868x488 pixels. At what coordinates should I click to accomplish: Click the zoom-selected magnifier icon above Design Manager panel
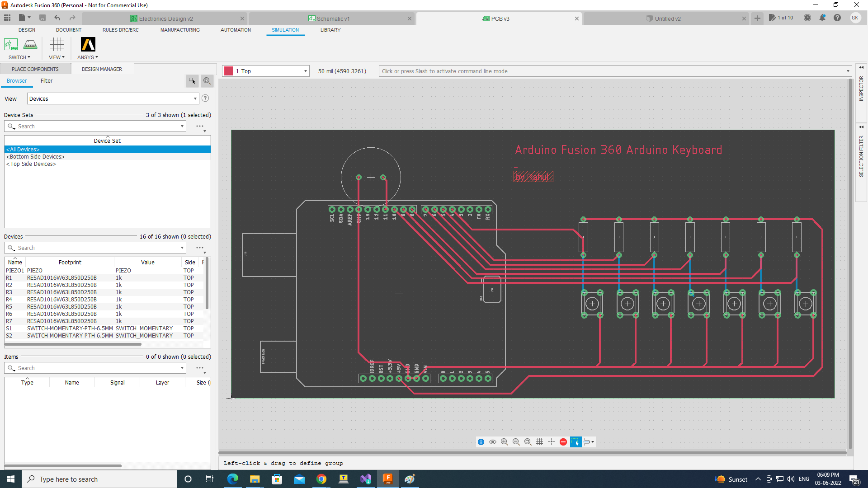[207, 81]
